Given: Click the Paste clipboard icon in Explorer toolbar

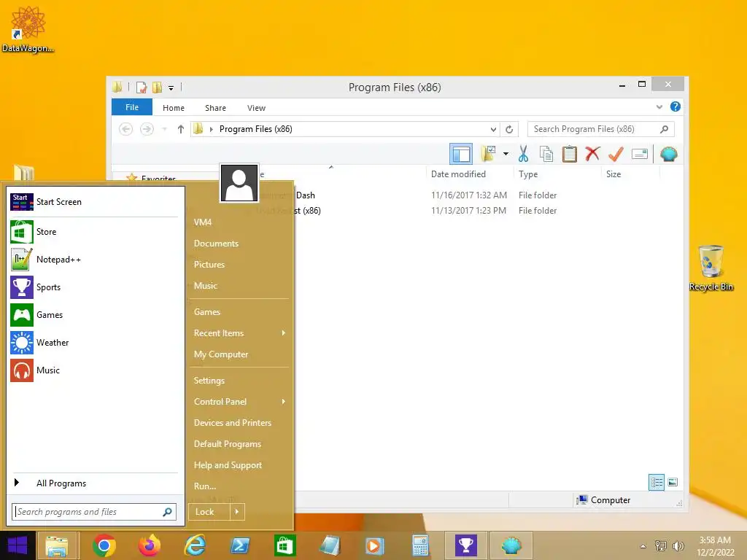Looking at the screenshot, I should tap(569, 154).
